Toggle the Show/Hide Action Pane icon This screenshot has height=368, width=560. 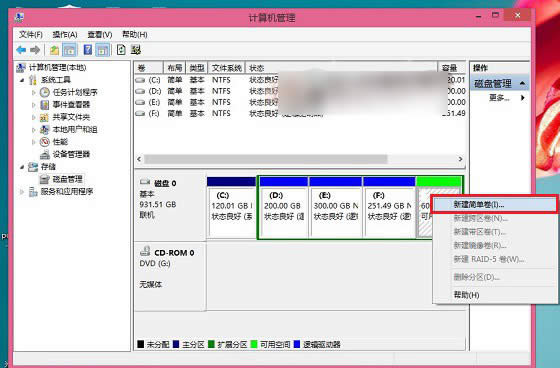tap(102, 50)
